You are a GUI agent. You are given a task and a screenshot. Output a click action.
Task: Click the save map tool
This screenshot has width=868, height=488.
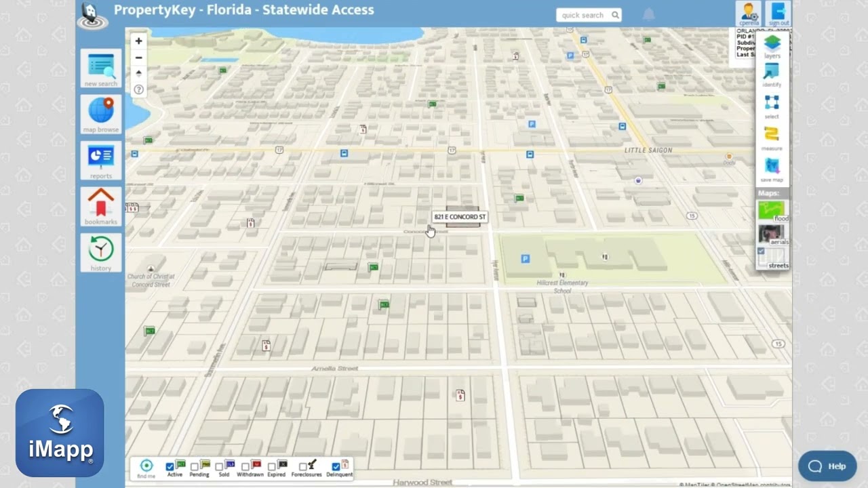point(772,170)
